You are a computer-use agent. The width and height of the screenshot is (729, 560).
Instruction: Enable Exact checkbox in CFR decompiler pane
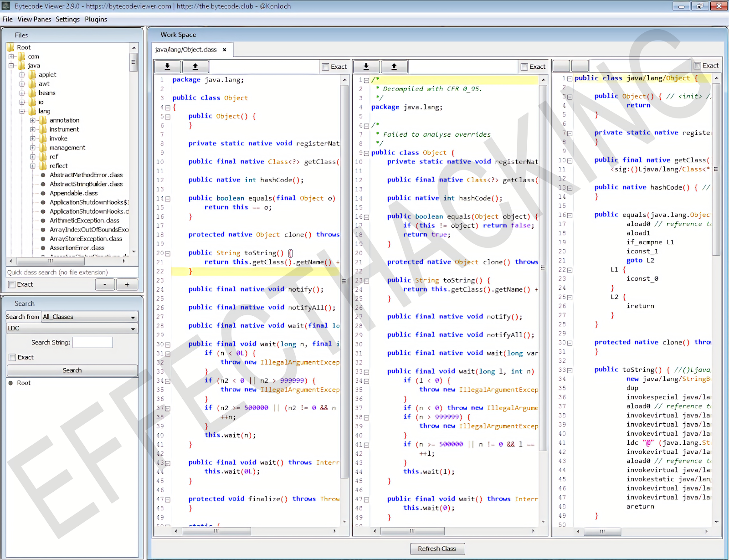(x=524, y=67)
